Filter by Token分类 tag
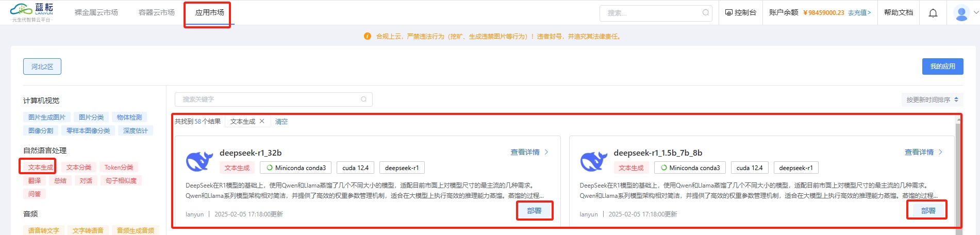This screenshot has width=980, height=235. pyautogui.click(x=119, y=167)
